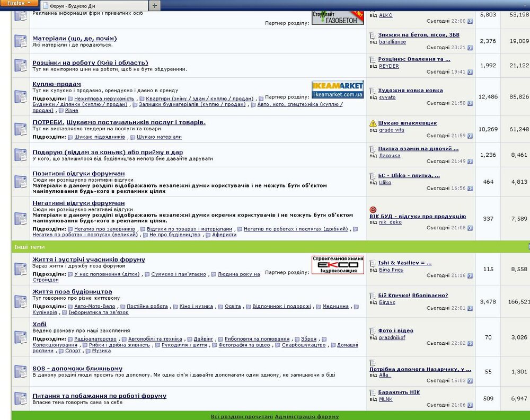
Task: Click forum status icon for ПОТРЕБИ
Action: pos(21,129)
